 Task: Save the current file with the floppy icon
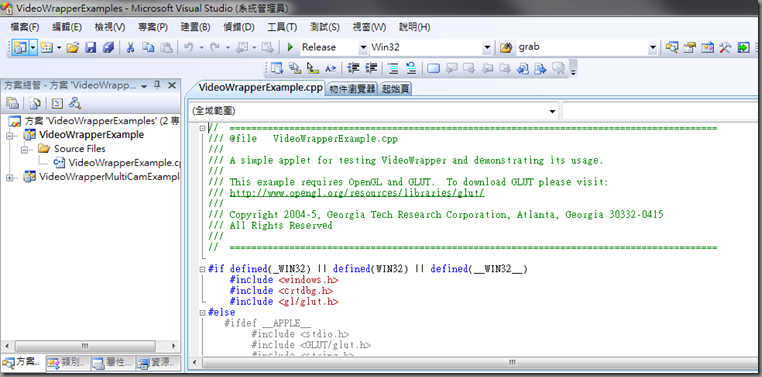pos(90,48)
